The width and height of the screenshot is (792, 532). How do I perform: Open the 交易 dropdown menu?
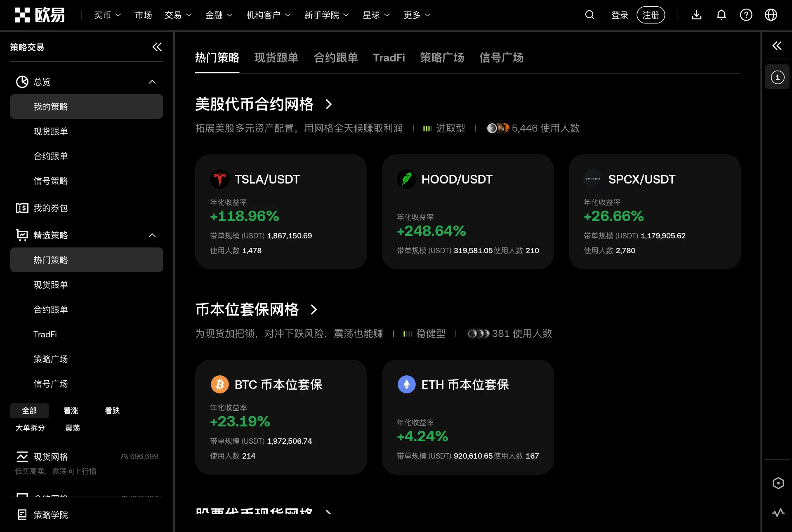click(178, 15)
